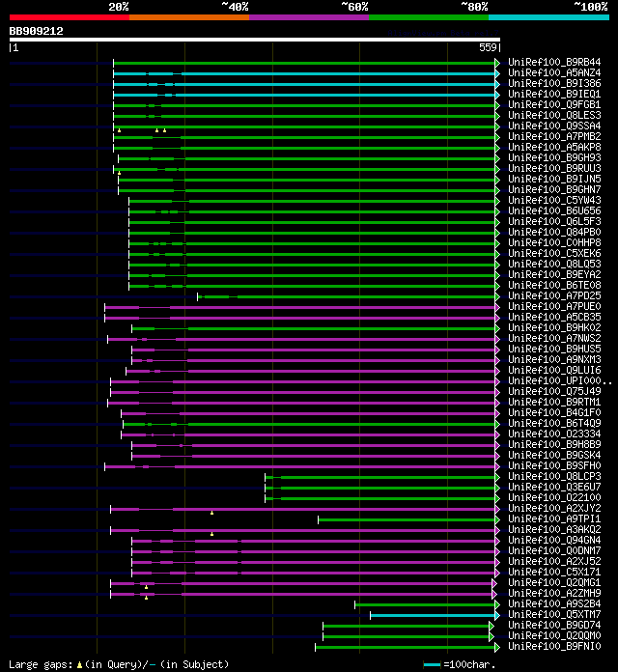Screen dimensions: 618x672
Task: Select the UniRef100_Q8LES3 label
Action: 554,115
